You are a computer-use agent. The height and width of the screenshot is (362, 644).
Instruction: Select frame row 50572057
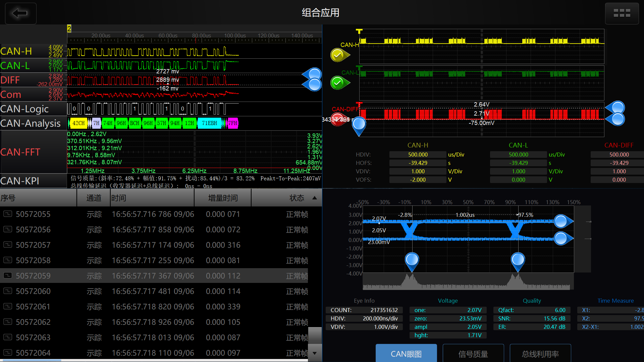pyautogui.click(x=154, y=245)
